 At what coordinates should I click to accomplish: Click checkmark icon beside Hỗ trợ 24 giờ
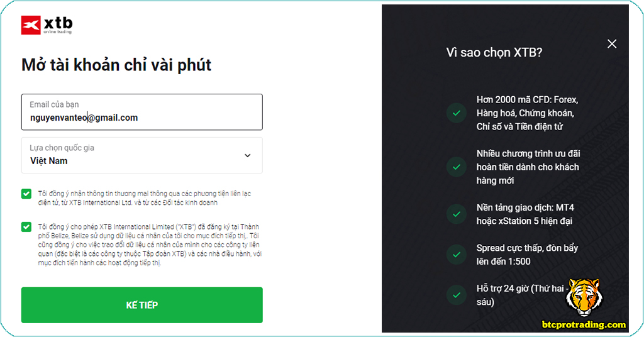pyautogui.click(x=456, y=295)
